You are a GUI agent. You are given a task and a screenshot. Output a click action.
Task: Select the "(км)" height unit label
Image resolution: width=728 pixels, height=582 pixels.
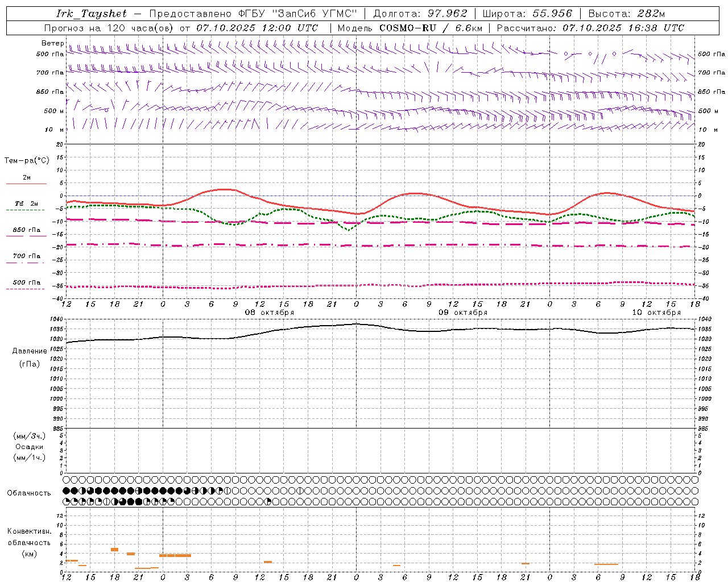tap(30, 554)
